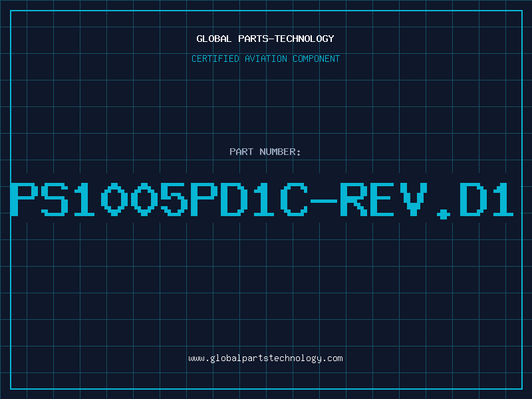
Task: Select the CERTIFIED AVIATION COMPONENT subtitle
Action: click(265, 59)
